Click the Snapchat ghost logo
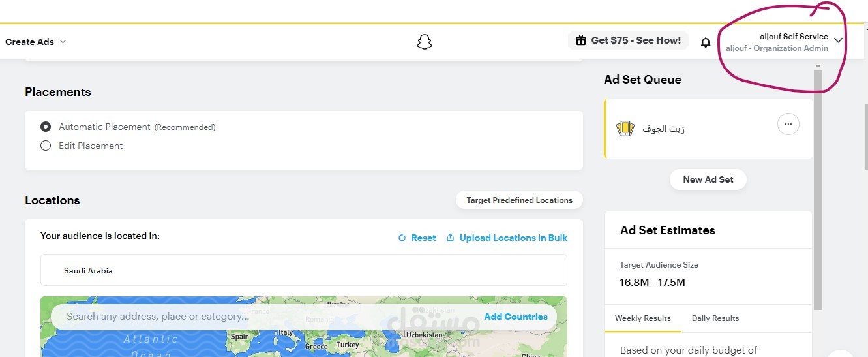This screenshot has width=868, height=357. (425, 42)
